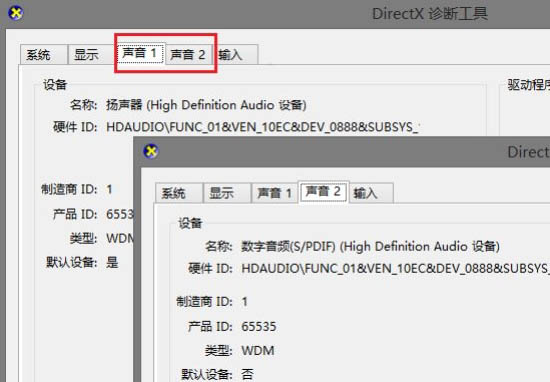550x382 pixels.
Task: Click the device name 扬声器 (High Definition Audio 设备)
Action: pyautogui.click(x=206, y=105)
